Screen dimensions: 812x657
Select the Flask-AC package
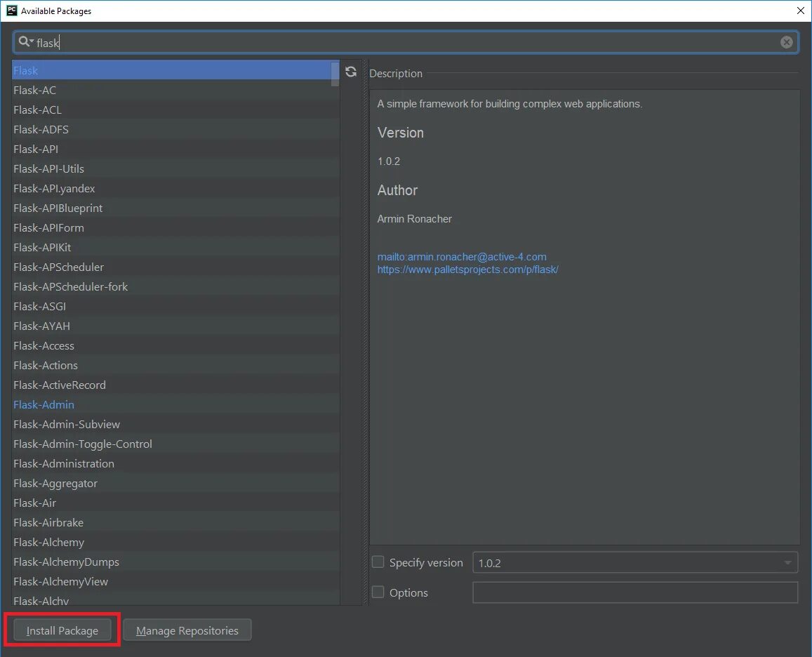pos(175,90)
